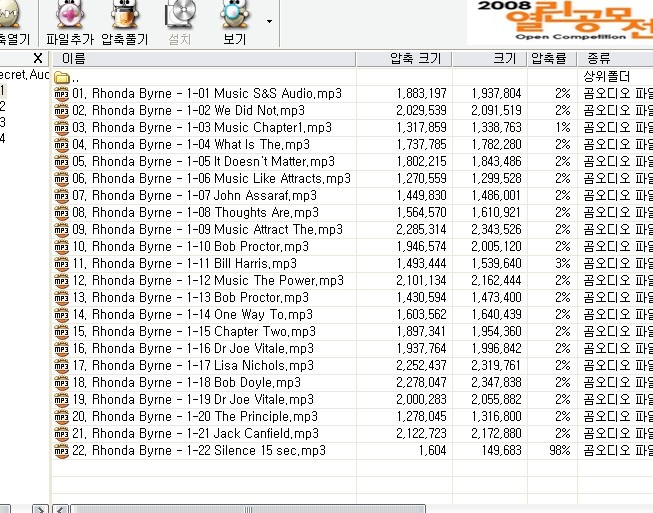This screenshot has width=653, height=513.
Task: Click the 파일추가 (add file) toolbar icon
Action: [x=70, y=16]
